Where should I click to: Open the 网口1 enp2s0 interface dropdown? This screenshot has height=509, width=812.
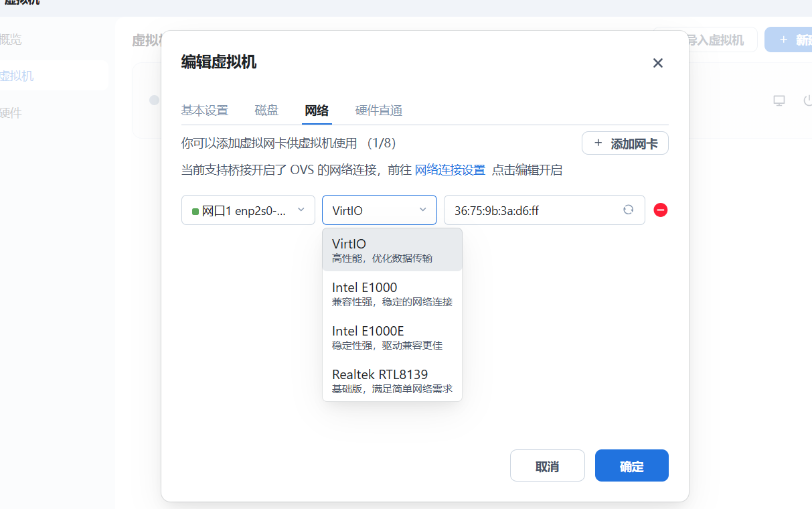[x=248, y=210]
